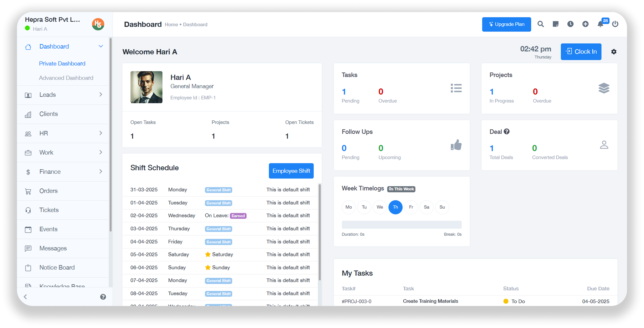Go to Tickets in sidebar

[49, 210]
